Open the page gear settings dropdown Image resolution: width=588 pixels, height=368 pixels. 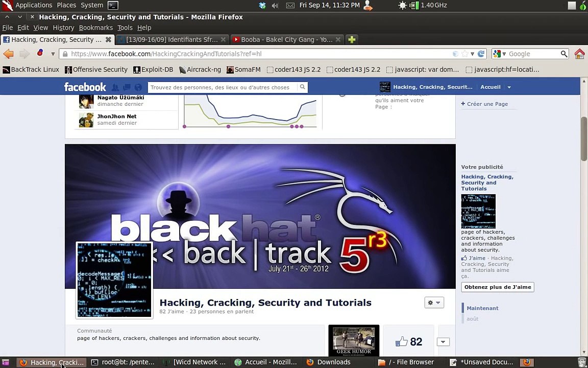tap(434, 303)
